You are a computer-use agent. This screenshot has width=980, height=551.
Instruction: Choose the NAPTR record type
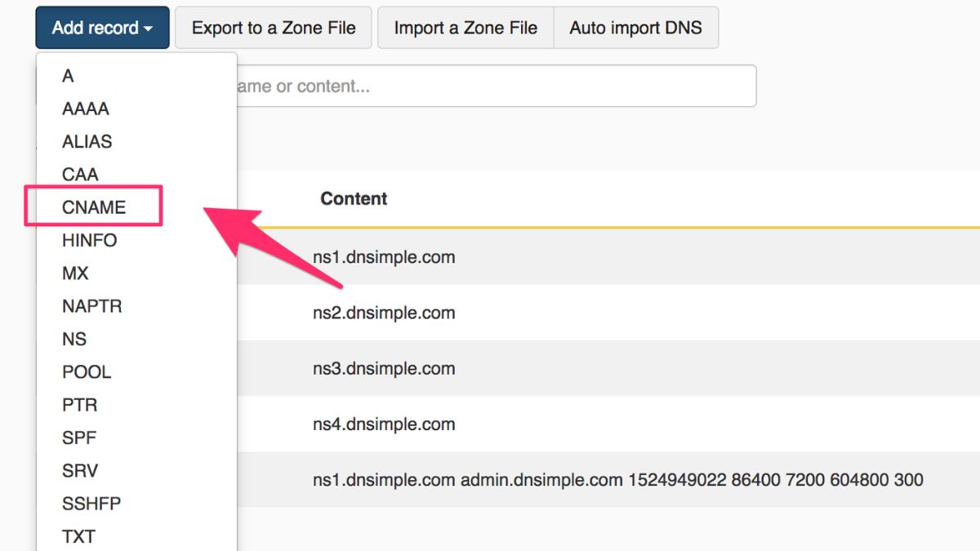pyautogui.click(x=91, y=306)
